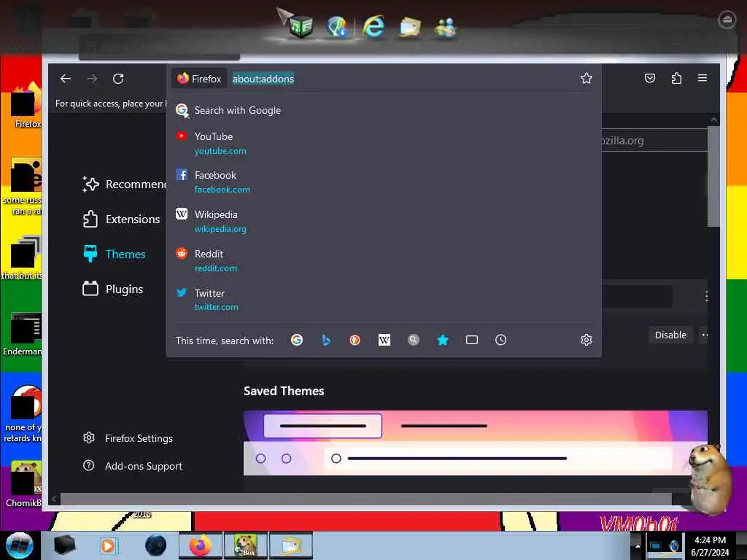Go back with the Firefox back arrow
747x560 pixels.
66,79
